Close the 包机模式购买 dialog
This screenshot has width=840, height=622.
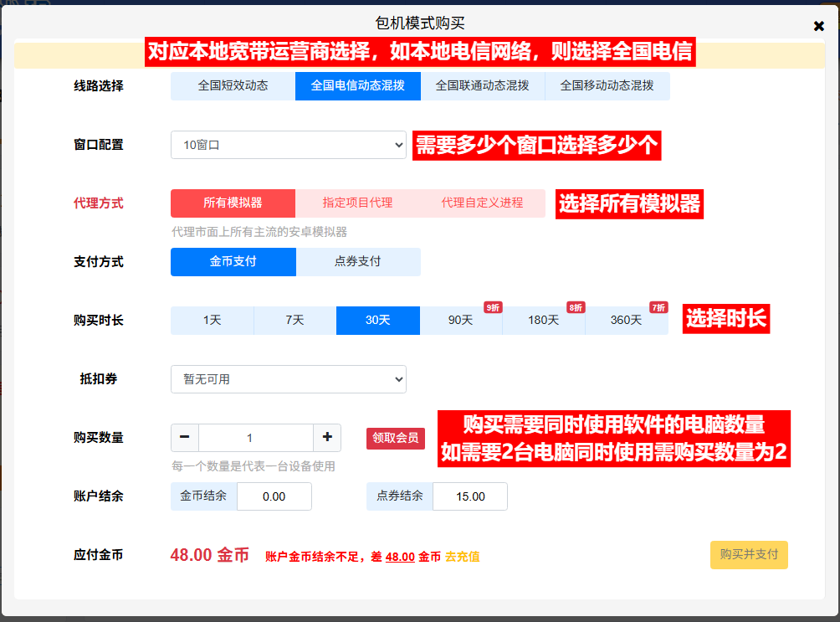(x=818, y=25)
